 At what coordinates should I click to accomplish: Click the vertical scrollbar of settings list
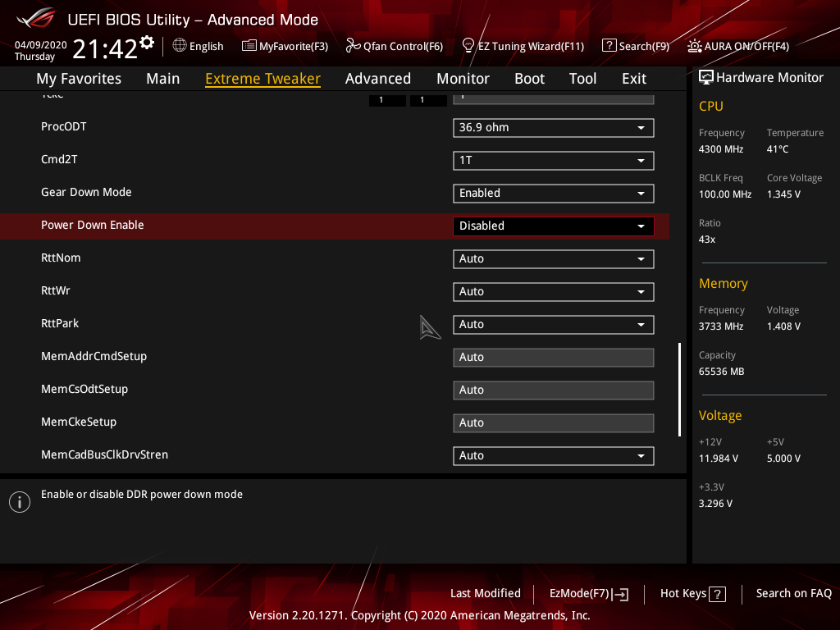(x=679, y=390)
